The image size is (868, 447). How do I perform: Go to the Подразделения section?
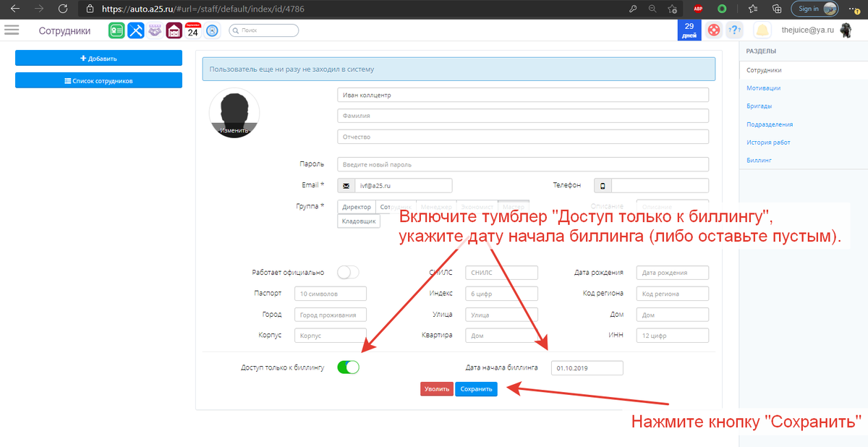[x=769, y=124]
